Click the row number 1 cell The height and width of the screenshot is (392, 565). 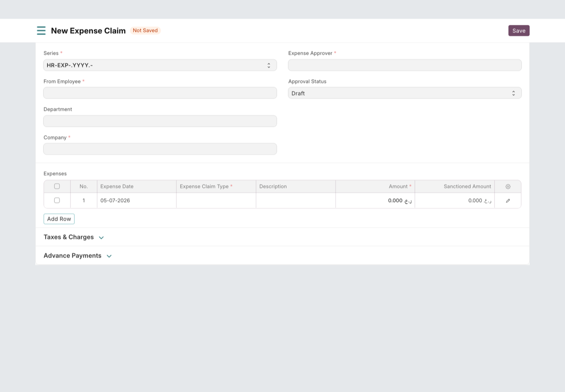coord(84,201)
